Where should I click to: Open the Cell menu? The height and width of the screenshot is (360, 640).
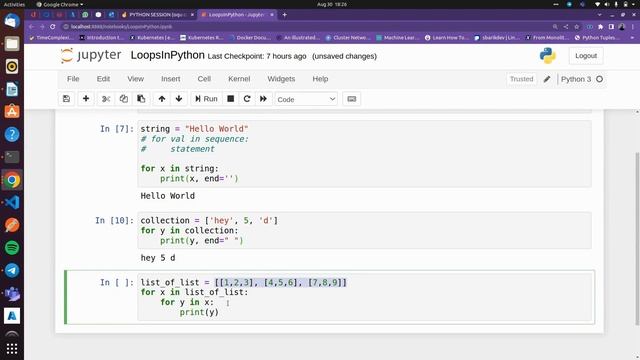tap(204, 79)
